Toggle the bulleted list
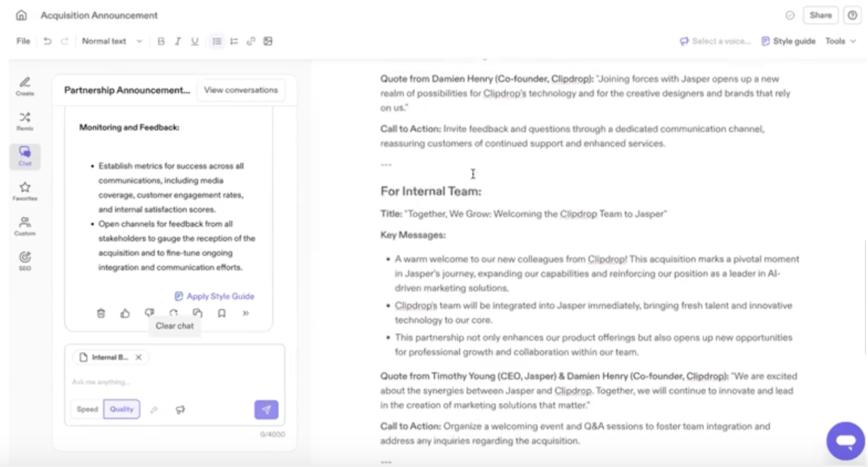This screenshot has height=467, width=868. pos(217,41)
